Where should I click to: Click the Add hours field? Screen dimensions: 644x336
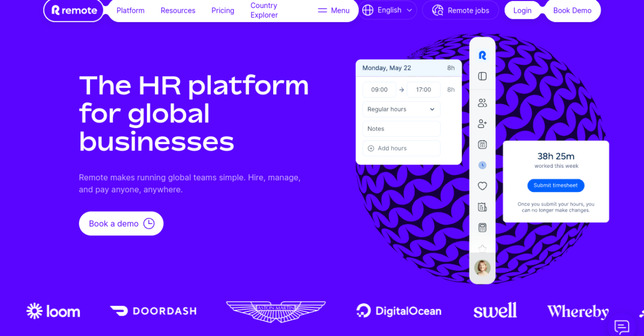[401, 148]
